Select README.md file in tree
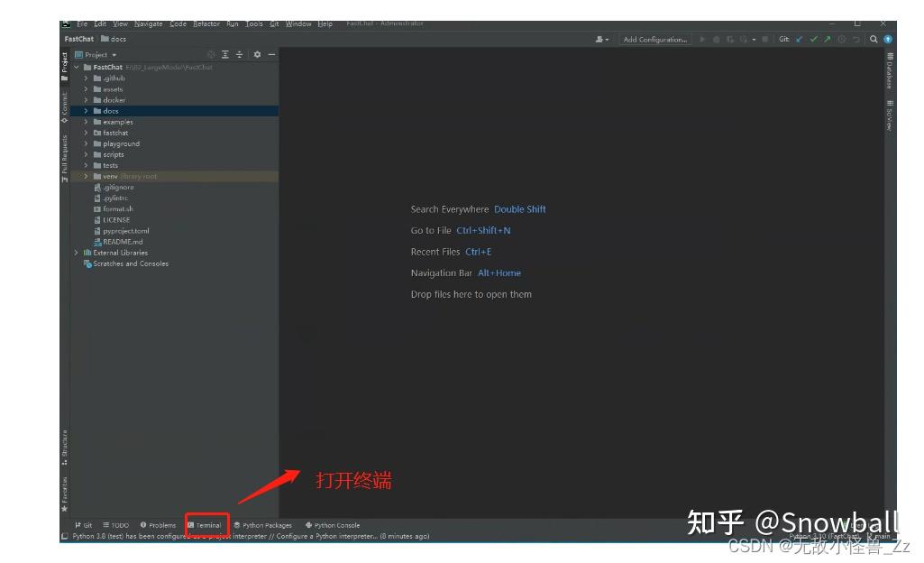Viewport: 924px width, 563px height. (x=118, y=242)
